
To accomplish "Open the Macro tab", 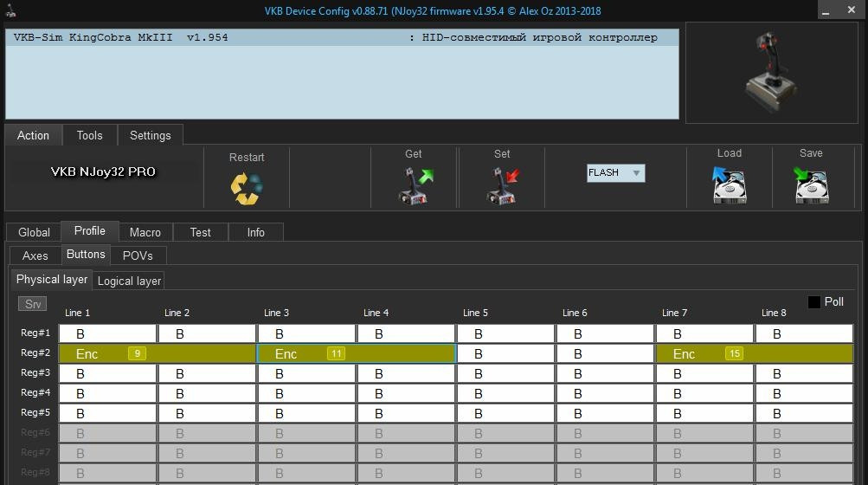I will click(145, 232).
